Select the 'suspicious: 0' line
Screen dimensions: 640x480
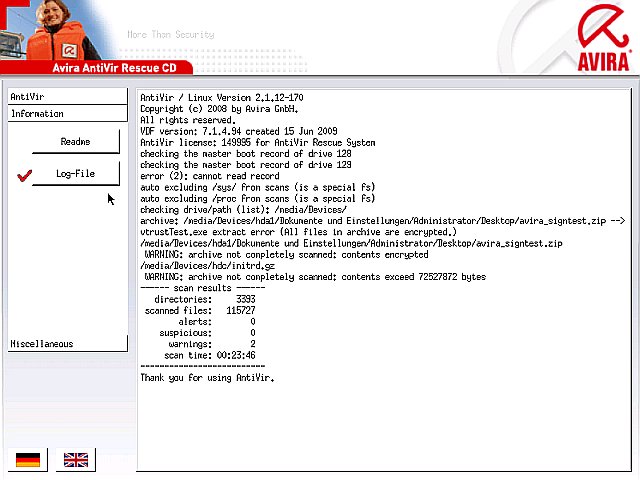207,333
